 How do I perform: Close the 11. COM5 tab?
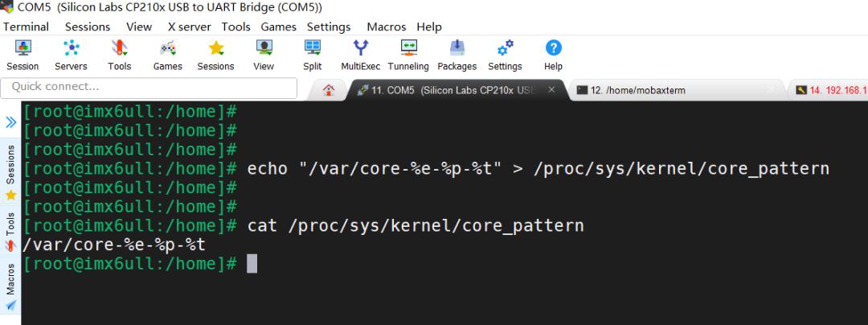point(551,89)
